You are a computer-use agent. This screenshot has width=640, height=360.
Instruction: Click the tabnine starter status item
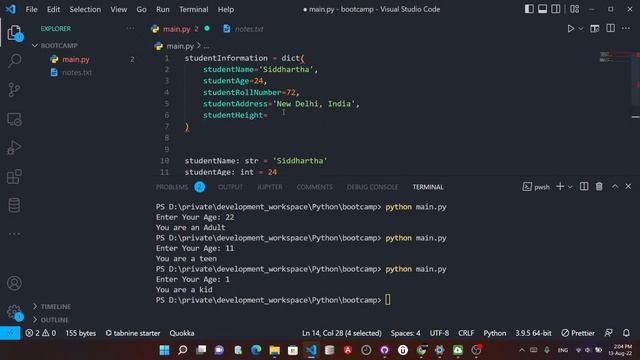click(133, 333)
